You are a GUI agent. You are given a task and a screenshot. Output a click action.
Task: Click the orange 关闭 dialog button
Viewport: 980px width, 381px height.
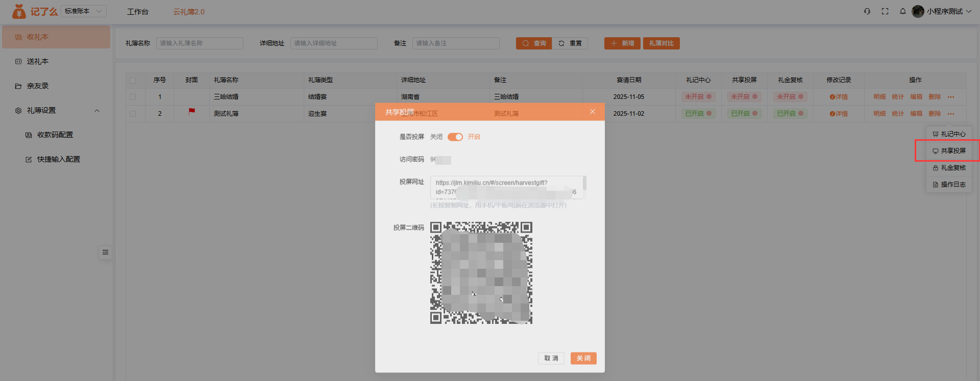coord(583,359)
